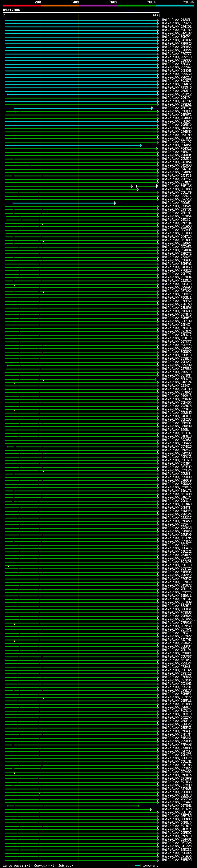
Task: Open hit UniRef100_B4FUT1
Action: [176, 417]
